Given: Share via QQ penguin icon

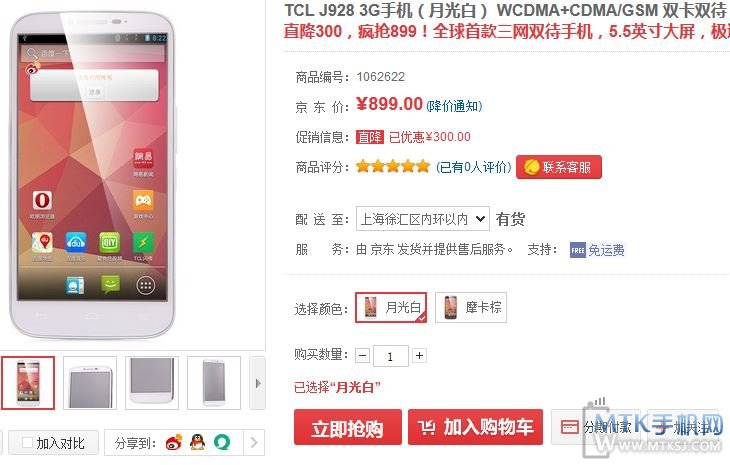Looking at the screenshot, I should (198, 442).
